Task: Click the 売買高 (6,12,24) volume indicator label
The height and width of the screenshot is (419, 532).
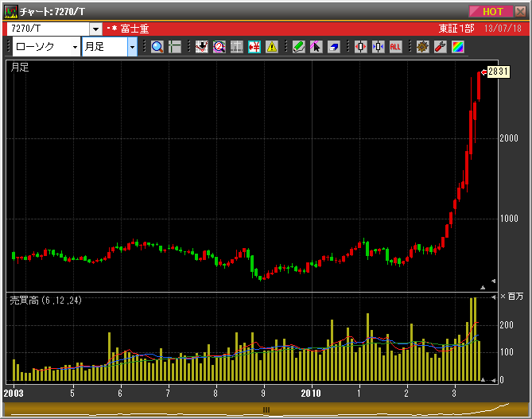Action: [x=45, y=300]
